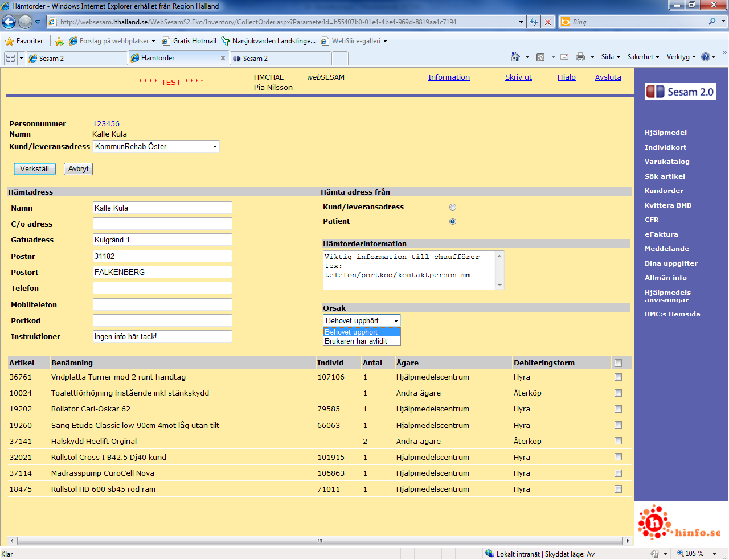Screen dimensions: 729x560
Task: Click scroll-down arrow of Hämtorderinformation textarea
Action: pyautogui.click(x=499, y=285)
